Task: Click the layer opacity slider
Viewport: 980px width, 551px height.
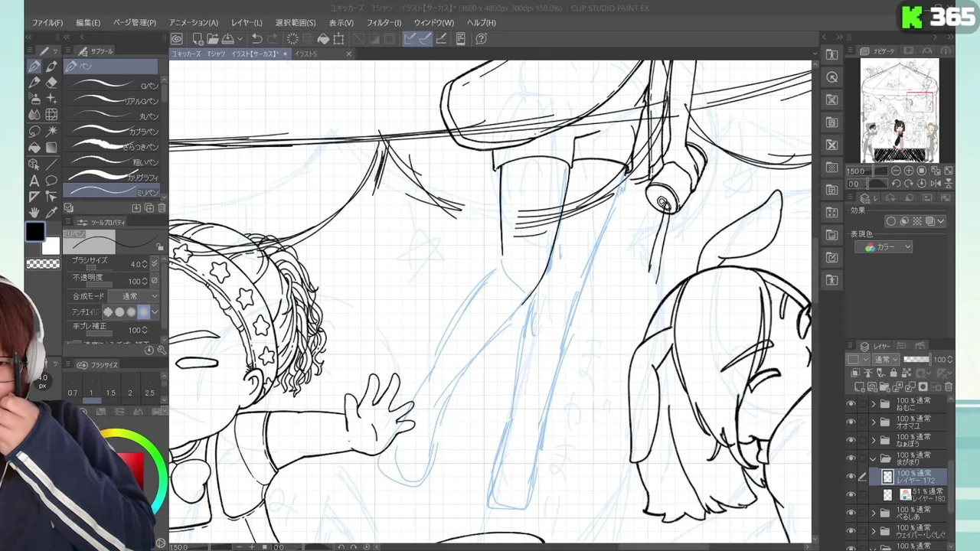Action: pos(916,359)
